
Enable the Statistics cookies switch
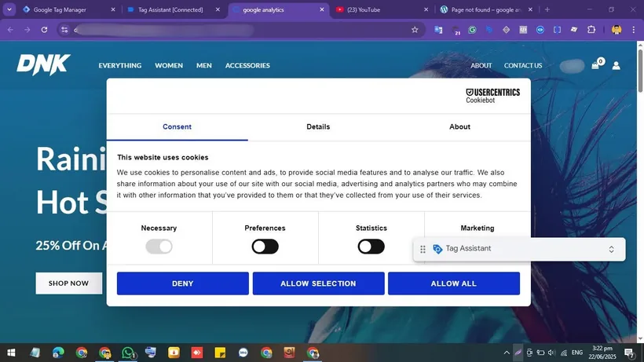click(x=371, y=247)
